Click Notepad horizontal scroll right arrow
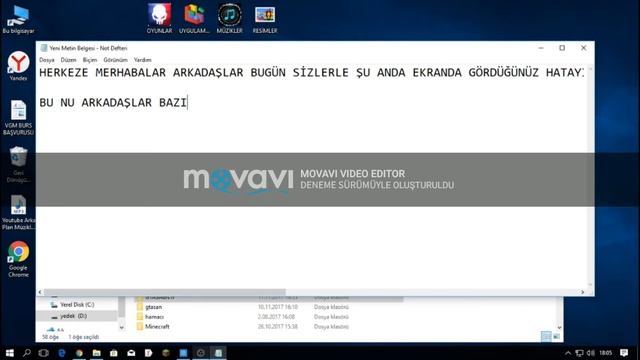 pos(582,292)
